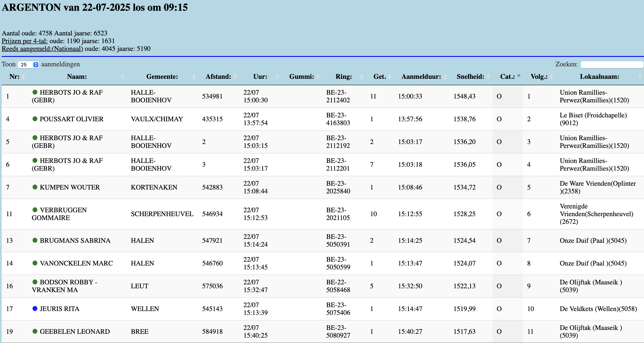Toggle sort arrow on Cat. column
Image resolution: width=644 pixels, height=343 pixels.
(x=519, y=76)
